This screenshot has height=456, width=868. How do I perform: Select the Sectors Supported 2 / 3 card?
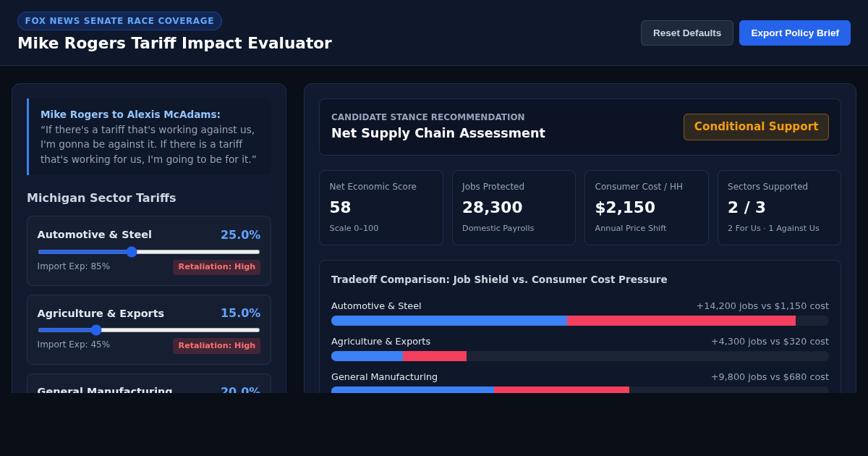(779, 208)
